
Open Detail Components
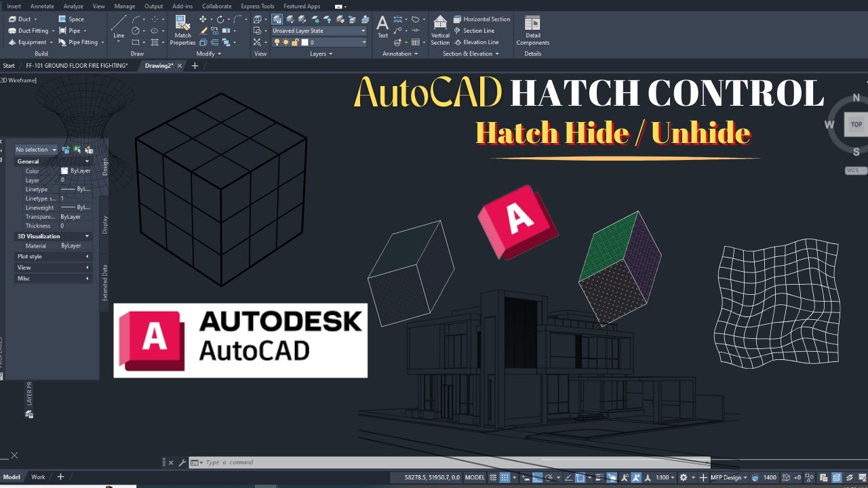coord(532,30)
